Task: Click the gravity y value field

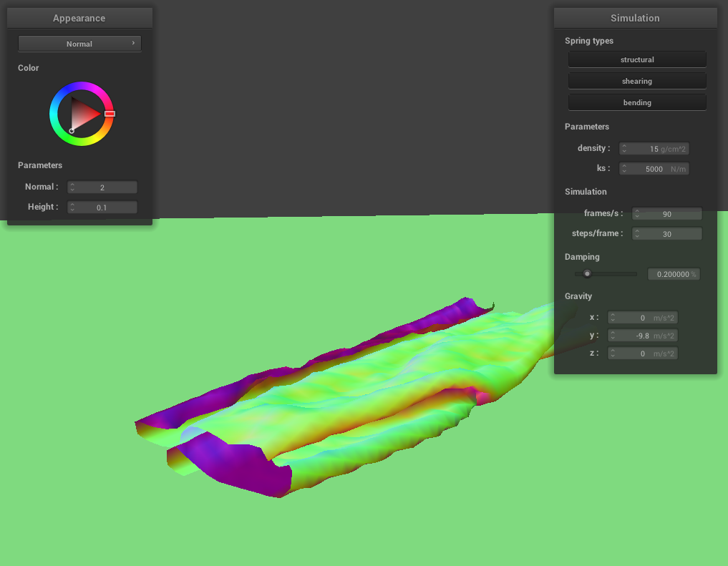Action: [x=643, y=336]
